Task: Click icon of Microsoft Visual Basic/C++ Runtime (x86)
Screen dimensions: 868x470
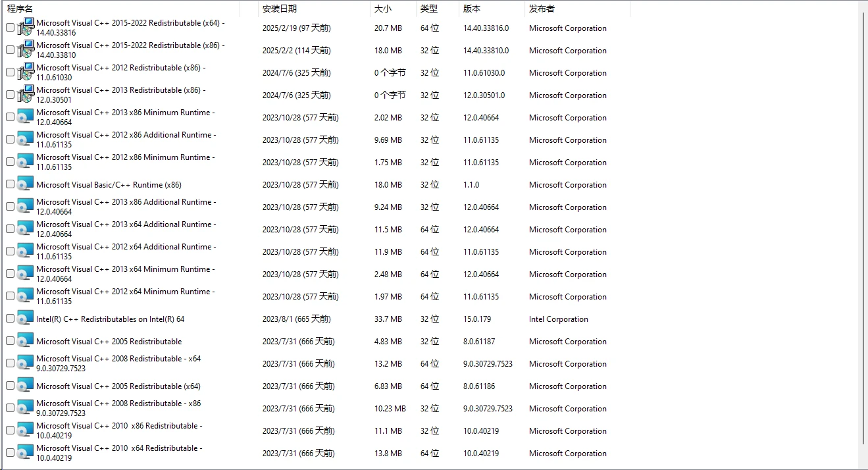Action: (25, 184)
